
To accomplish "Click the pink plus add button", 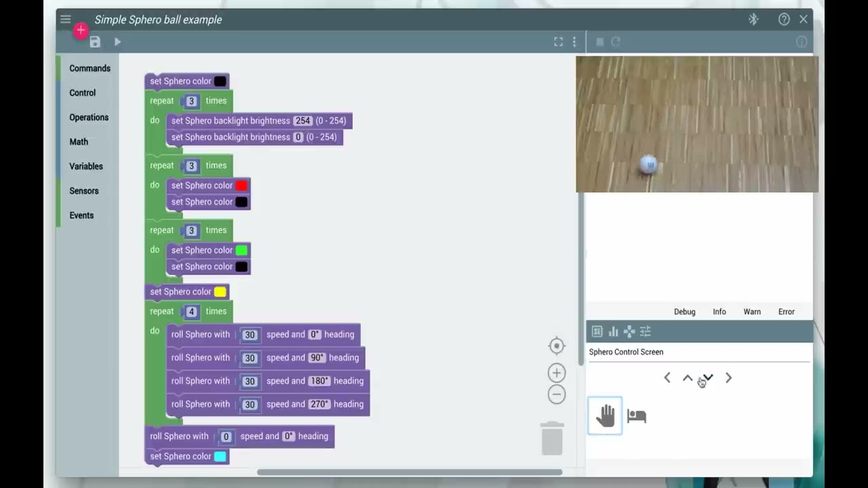I will pyautogui.click(x=81, y=30).
